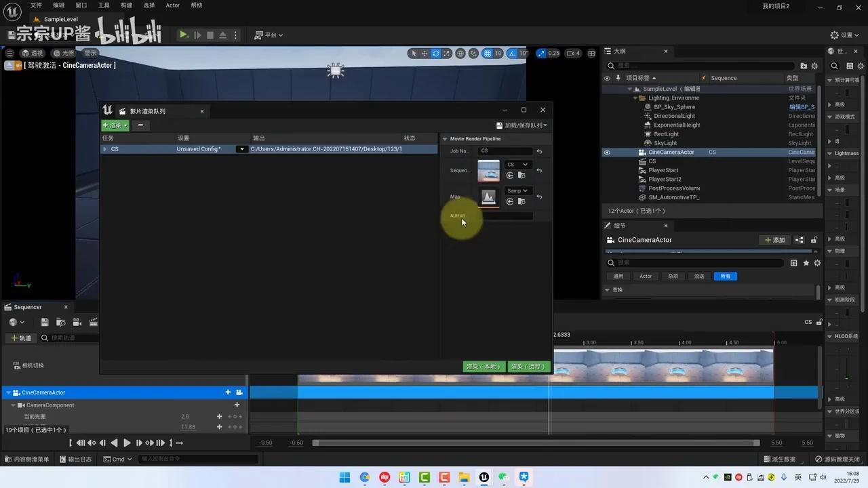Open outliner settings gear
This screenshot has height=488, width=868.
[x=814, y=66]
